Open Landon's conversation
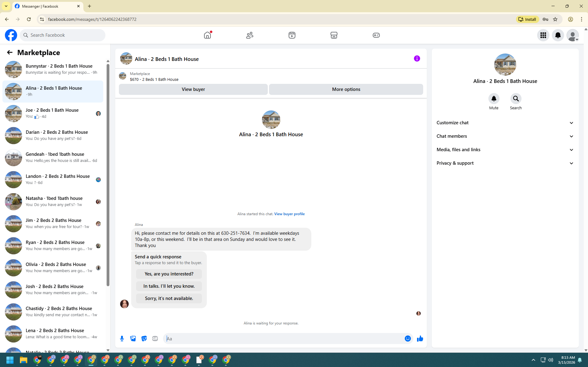 (53, 180)
